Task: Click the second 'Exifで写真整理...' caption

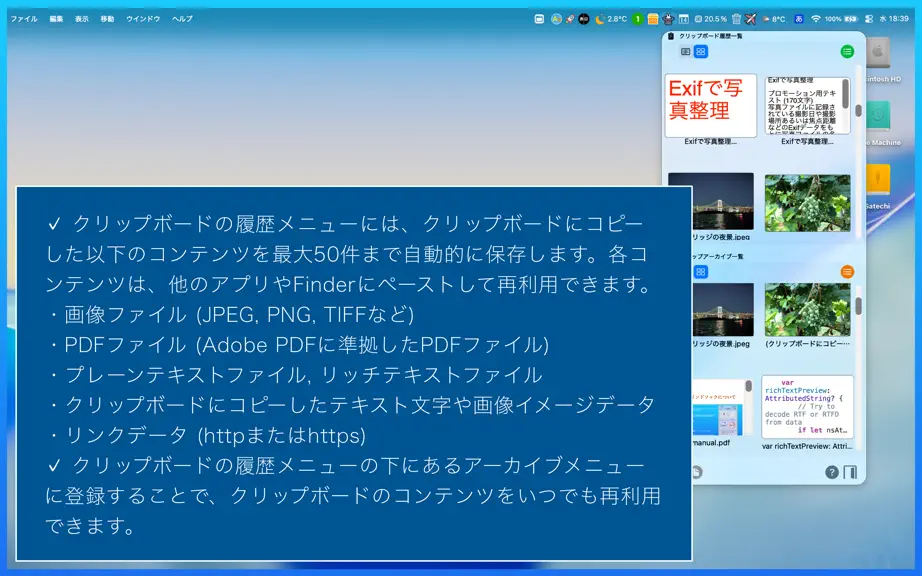Action: tap(807, 142)
